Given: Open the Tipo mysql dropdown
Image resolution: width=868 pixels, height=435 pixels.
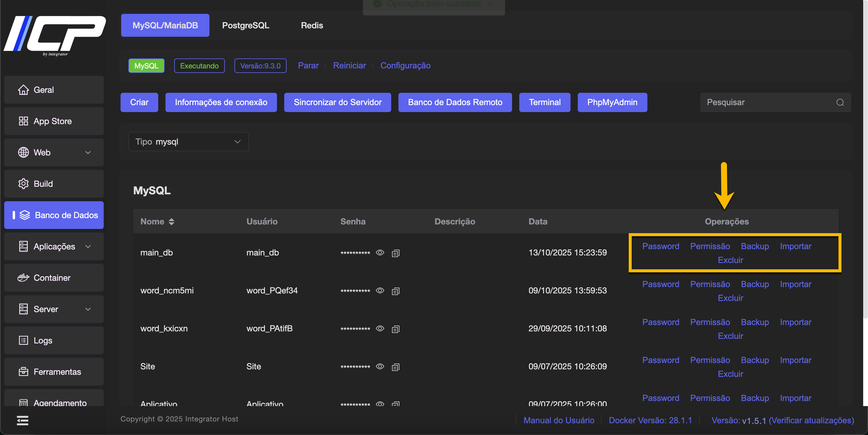Looking at the screenshot, I should [x=188, y=142].
